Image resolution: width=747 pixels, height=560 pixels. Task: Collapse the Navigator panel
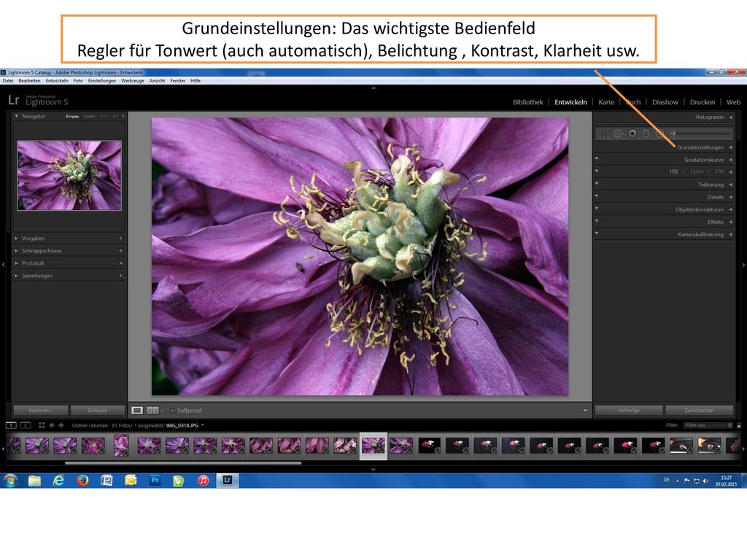[17, 116]
